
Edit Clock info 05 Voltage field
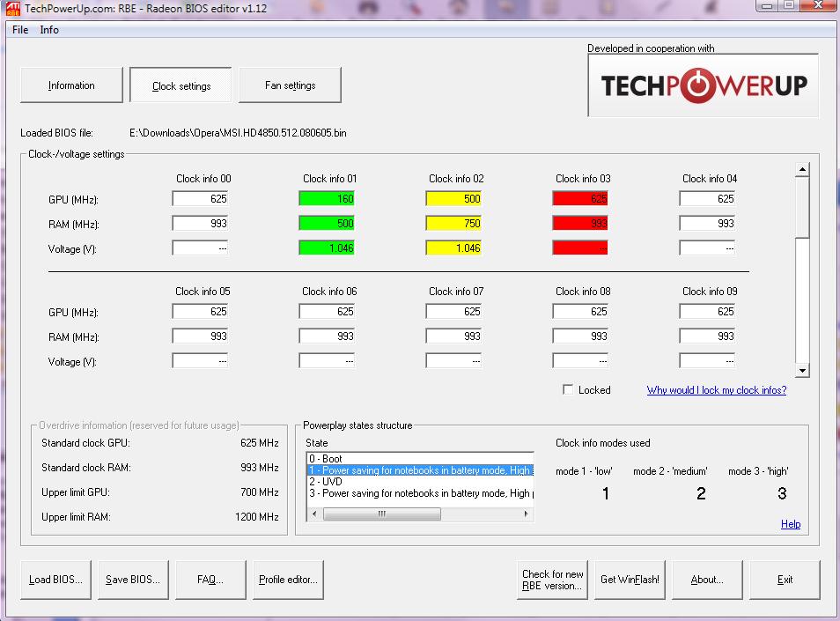(x=201, y=360)
